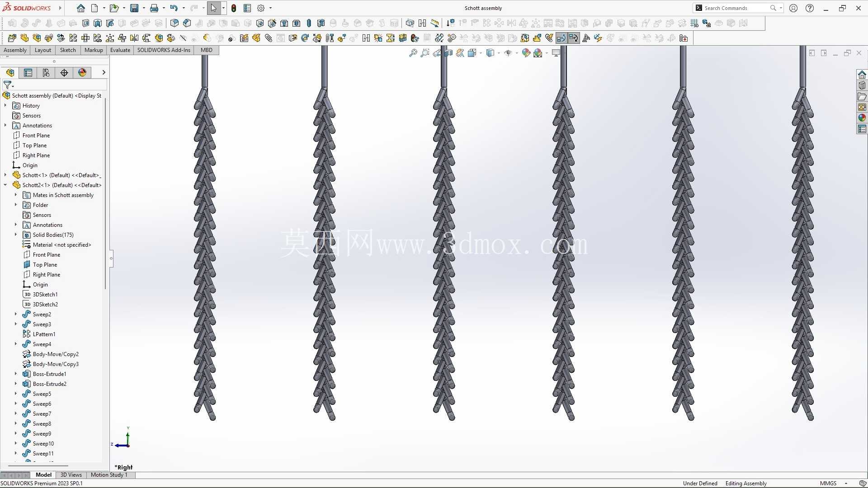Image resolution: width=868 pixels, height=488 pixels.
Task: Select the Model bottom tab
Action: tap(43, 475)
